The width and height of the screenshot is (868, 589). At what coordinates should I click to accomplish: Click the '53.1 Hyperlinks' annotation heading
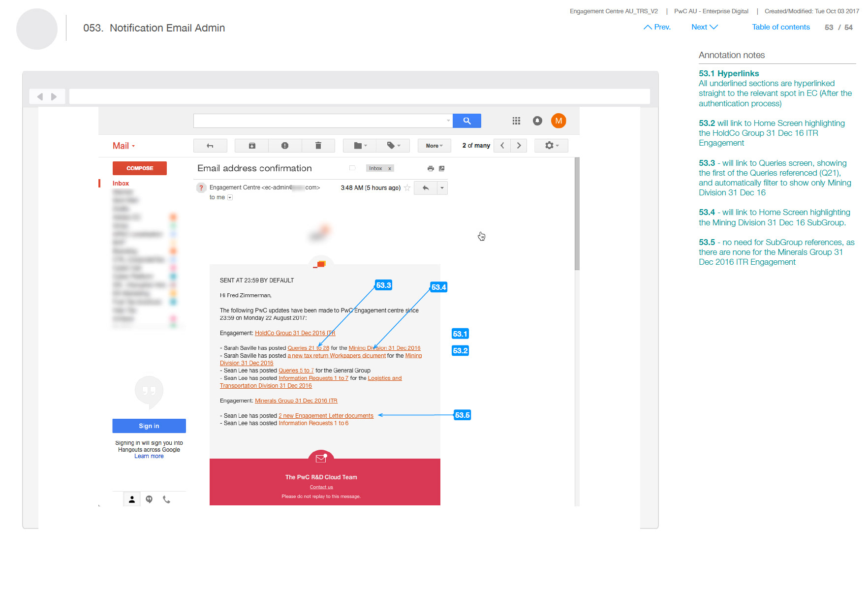pos(729,73)
